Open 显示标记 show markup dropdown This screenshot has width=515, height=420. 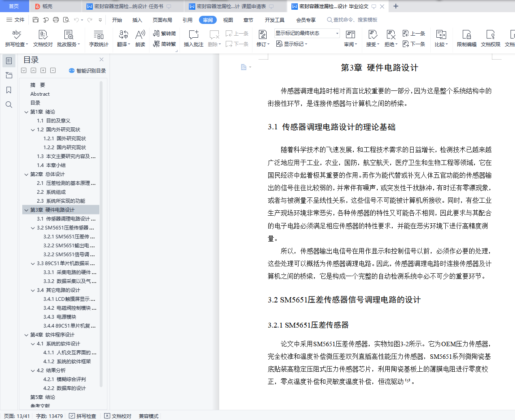pos(292,44)
